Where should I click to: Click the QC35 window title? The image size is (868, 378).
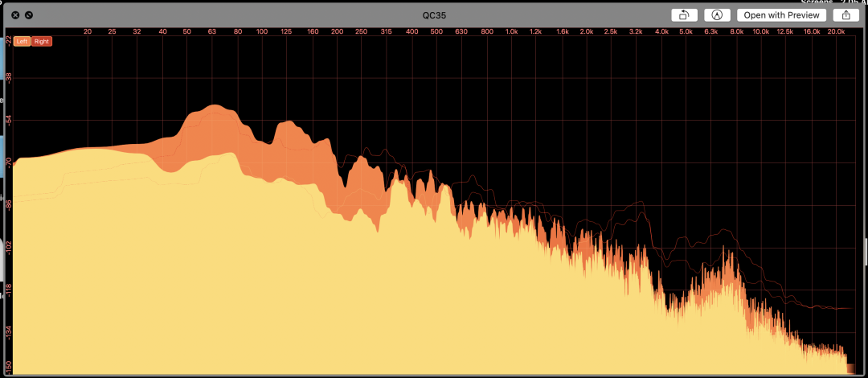coord(436,15)
